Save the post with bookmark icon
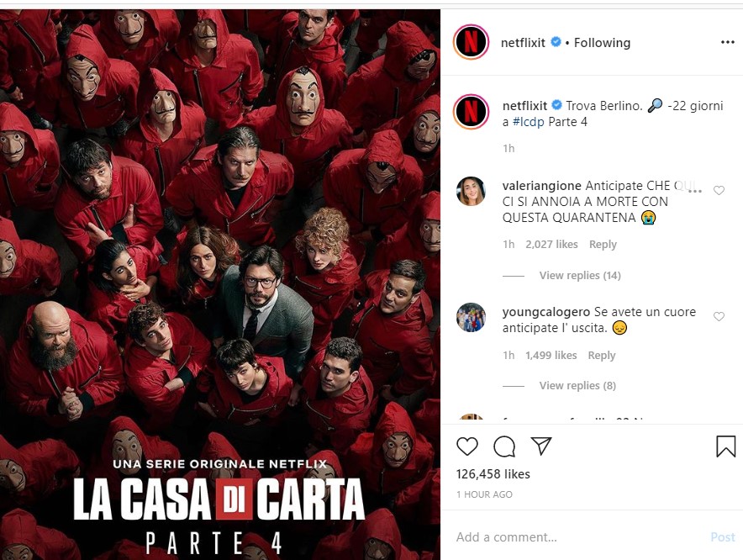 pyautogui.click(x=725, y=446)
